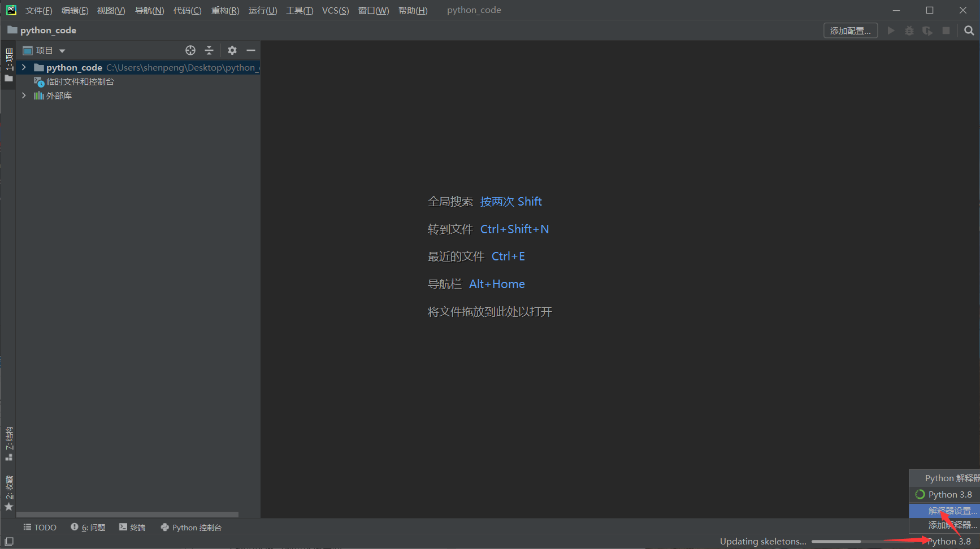Select Python 3.8 in interpreter popup

pyautogui.click(x=944, y=494)
